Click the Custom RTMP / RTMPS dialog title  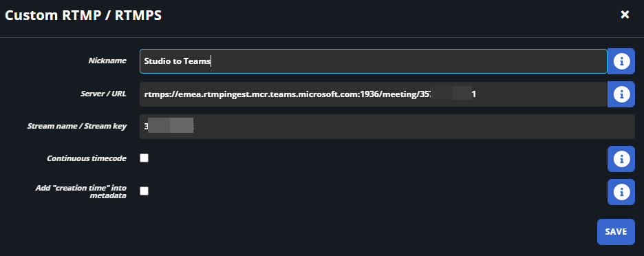pos(83,15)
